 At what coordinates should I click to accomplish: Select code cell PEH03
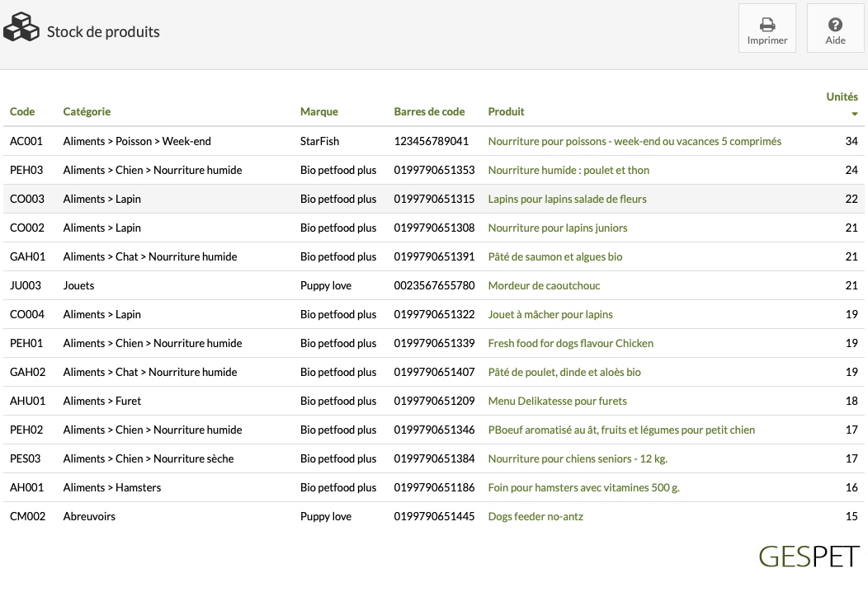(26, 170)
